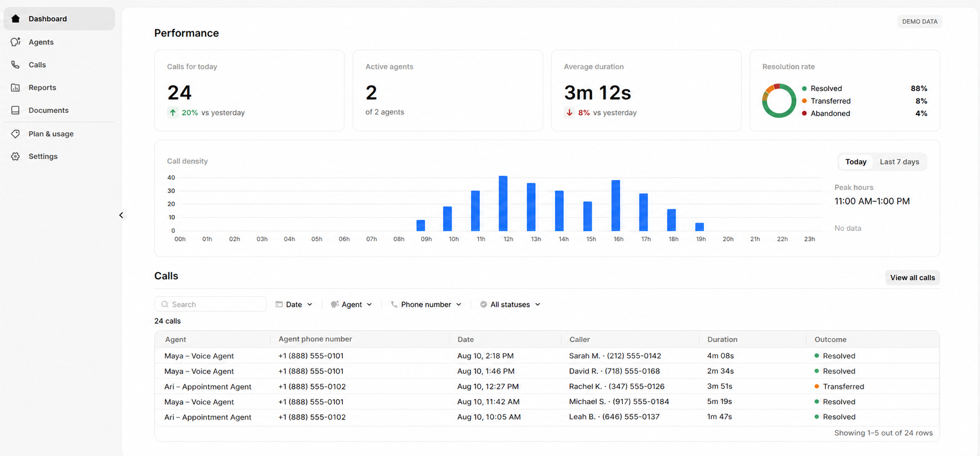Click the 24 calls count label
980x456 pixels.
point(167,321)
